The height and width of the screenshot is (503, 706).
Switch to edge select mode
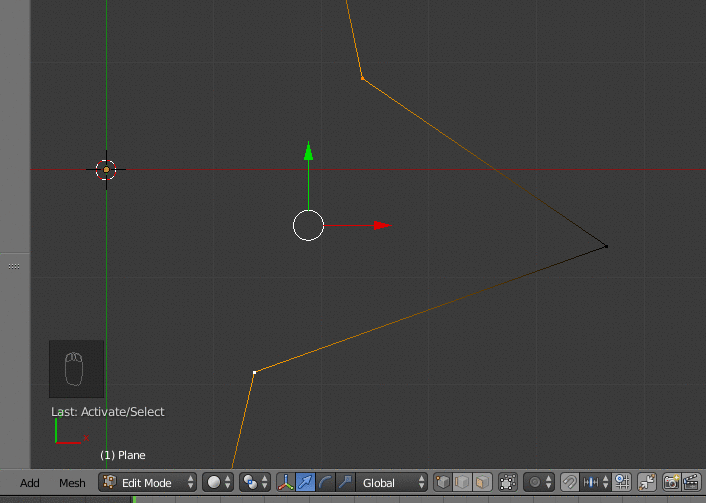pos(462,483)
